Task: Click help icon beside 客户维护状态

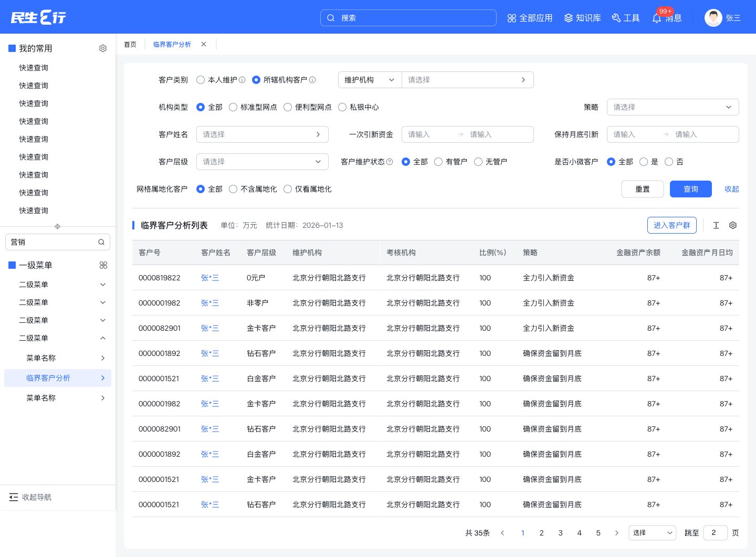Action: tap(390, 162)
